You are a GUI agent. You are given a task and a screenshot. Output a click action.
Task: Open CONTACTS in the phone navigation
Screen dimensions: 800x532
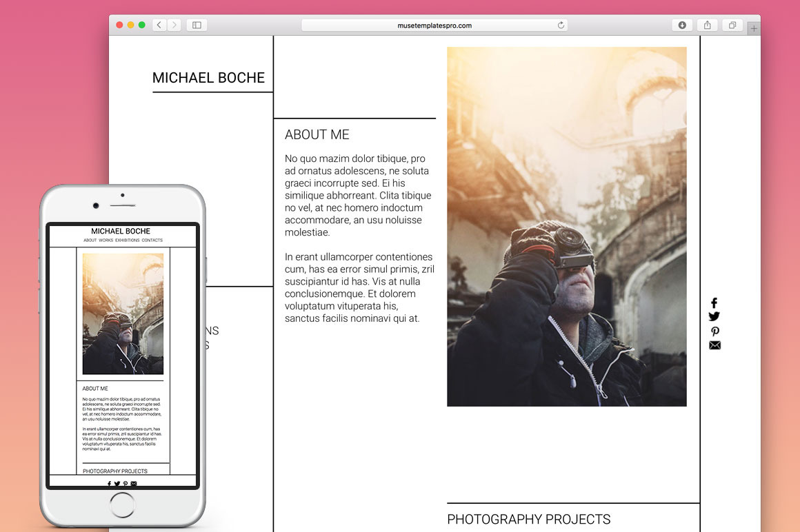(152, 241)
